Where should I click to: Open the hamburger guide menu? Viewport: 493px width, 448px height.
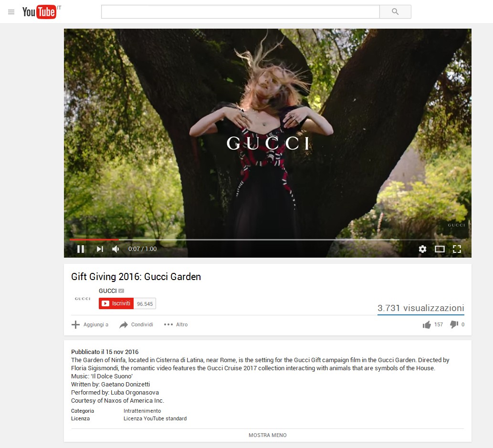11,12
